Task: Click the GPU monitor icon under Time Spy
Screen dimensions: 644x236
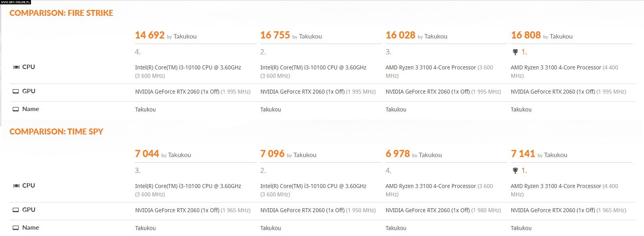Action: tap(16, 210)
